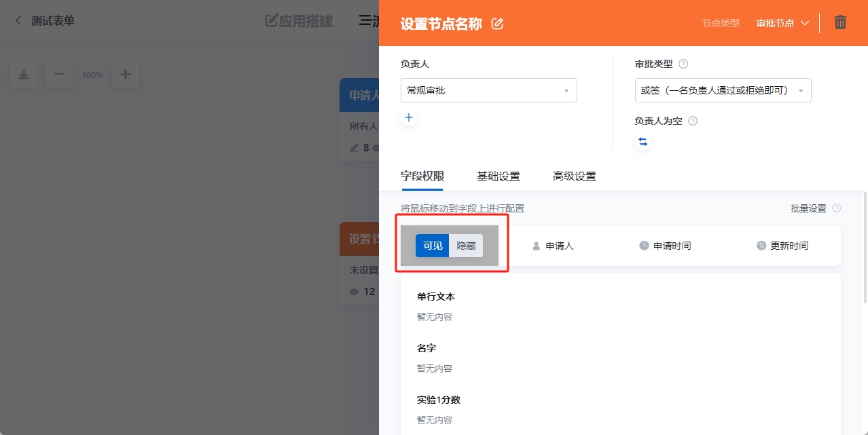The height and width of the screenshot is (435, 868).
Task: Click the download icon on the flow canvas
Action: coord(24,75)
